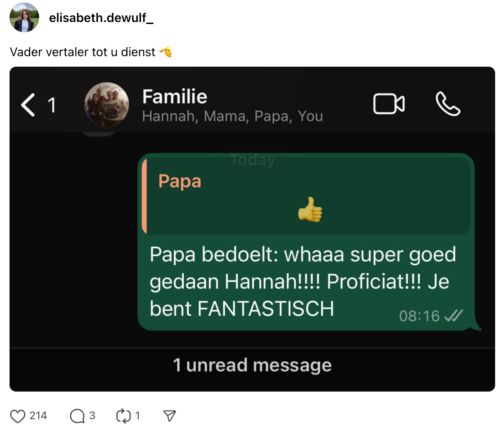504x429 pixels.
Task: Like the post with the heart icon
Action: [18, 416]
